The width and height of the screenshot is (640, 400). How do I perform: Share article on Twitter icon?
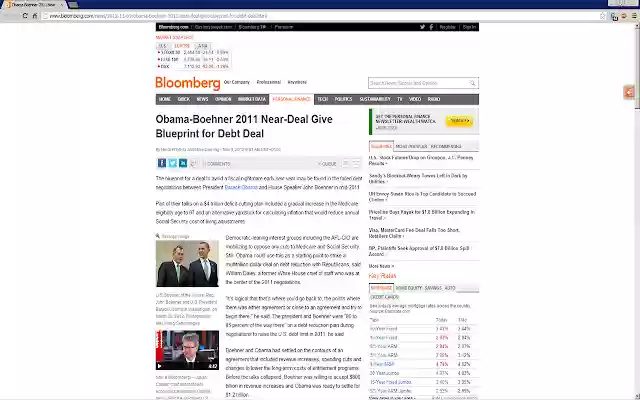[x=172, y=163]
